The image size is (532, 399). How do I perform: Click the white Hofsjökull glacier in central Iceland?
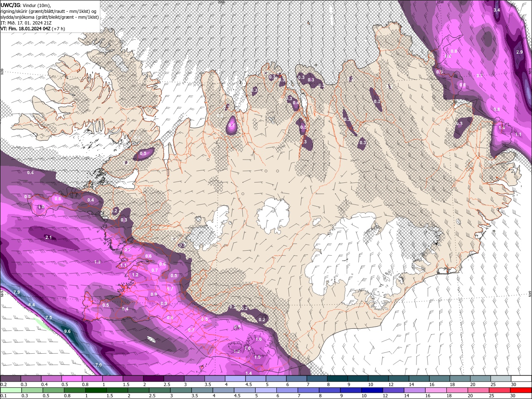(x=273, y=215)
